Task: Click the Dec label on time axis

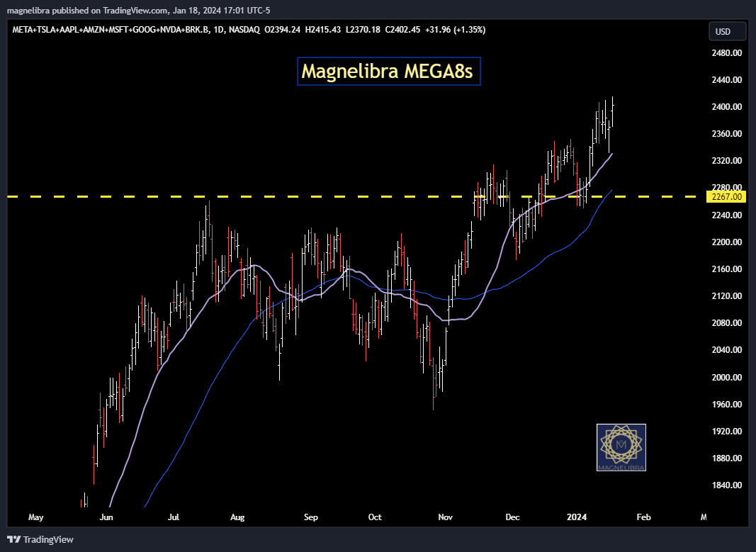Action: click(512, 517)
